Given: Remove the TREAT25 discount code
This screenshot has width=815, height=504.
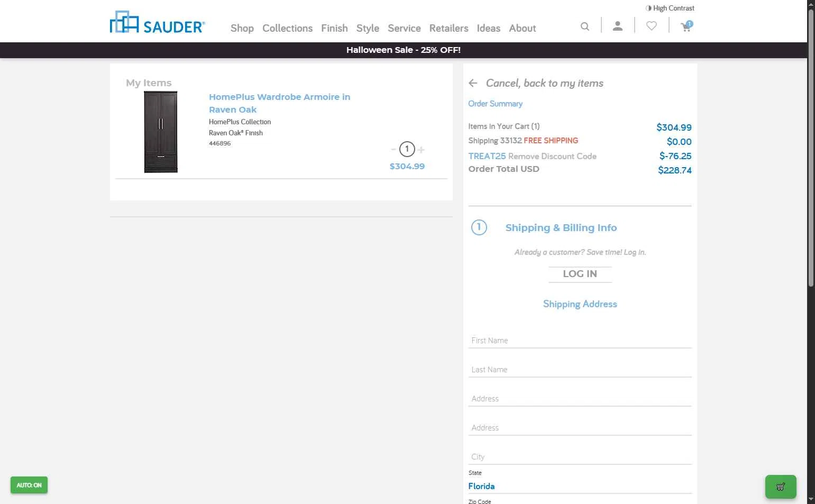Looking at the screenshot, I should pyautogui.click(x=552, y=156).
